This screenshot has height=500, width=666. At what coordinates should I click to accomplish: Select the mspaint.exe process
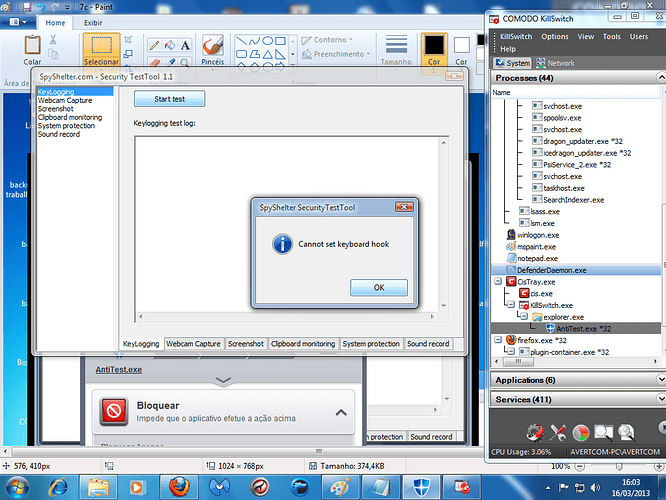(x=536, y=247)
